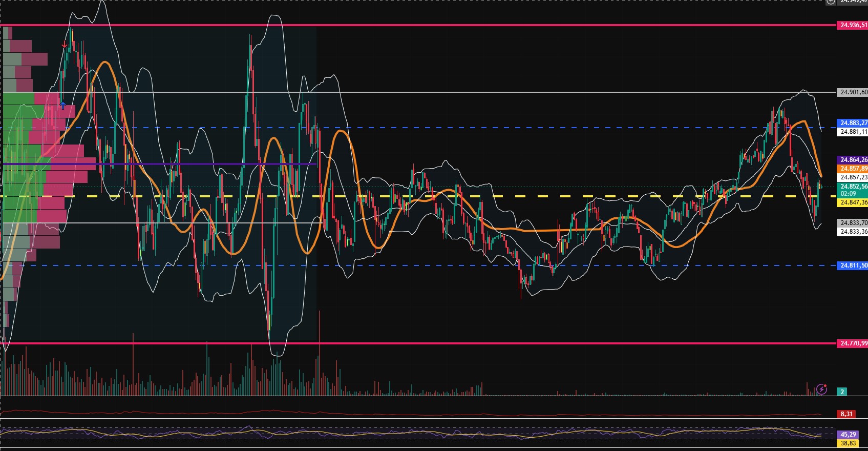This screenshot has width=868, height=451.
Task: Select the purple 24.864,26 price label
Action: point(852,160)
